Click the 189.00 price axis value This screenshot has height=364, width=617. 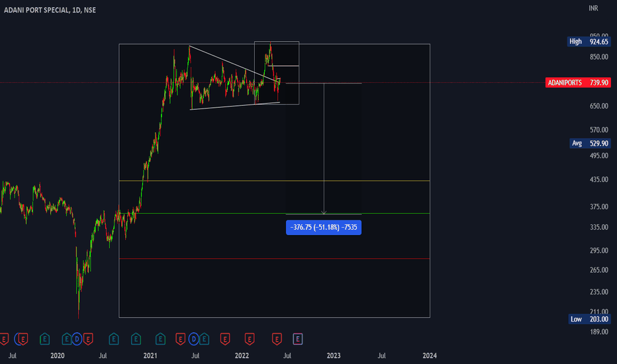click(x=599, y=332)
